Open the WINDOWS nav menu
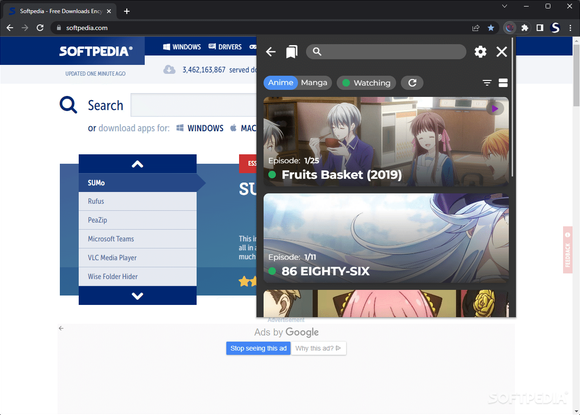Screen dimensions: 580x415 click(x=182, y=47)
